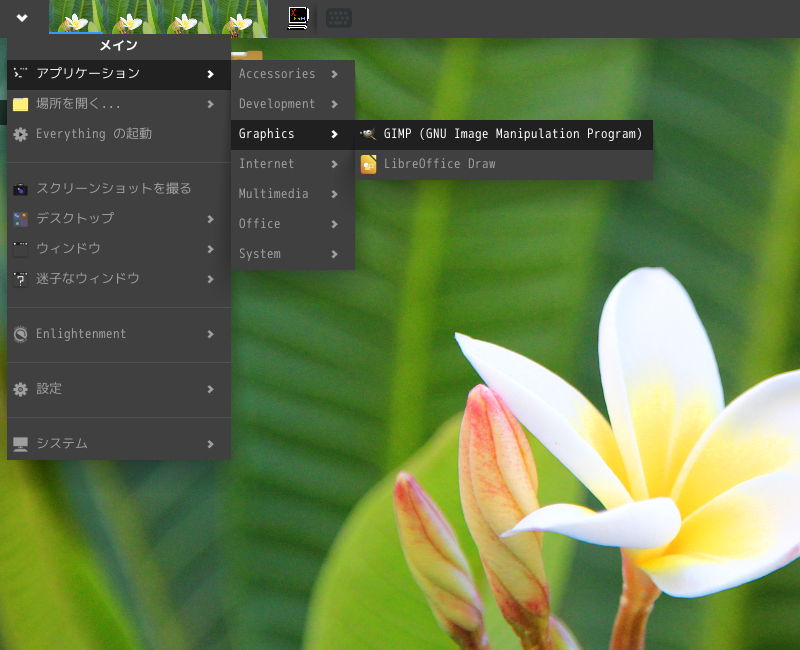Expand arrow beside 設定
800x650 pixels.
click(210, 389)
